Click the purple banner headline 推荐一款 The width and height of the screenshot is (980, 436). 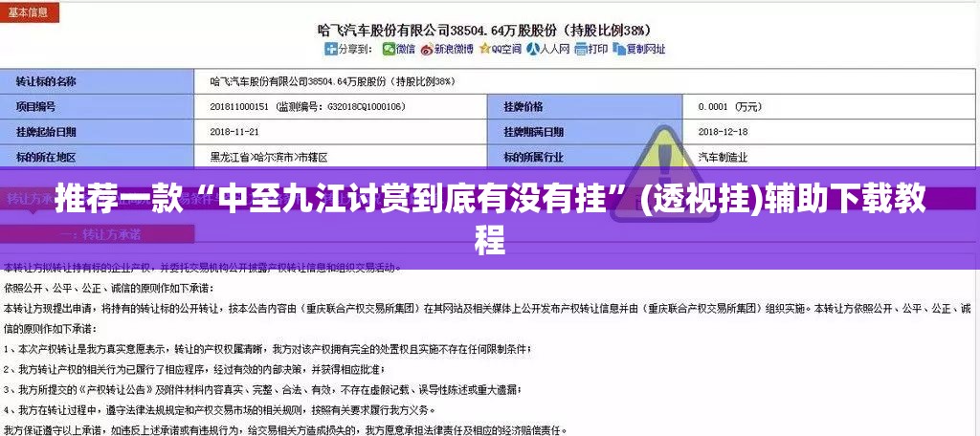click(490, 219)
